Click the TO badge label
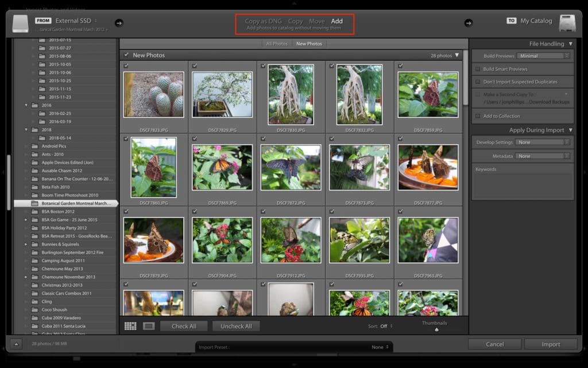This screenshot has width=588, height=368. (x=512, y=21)
